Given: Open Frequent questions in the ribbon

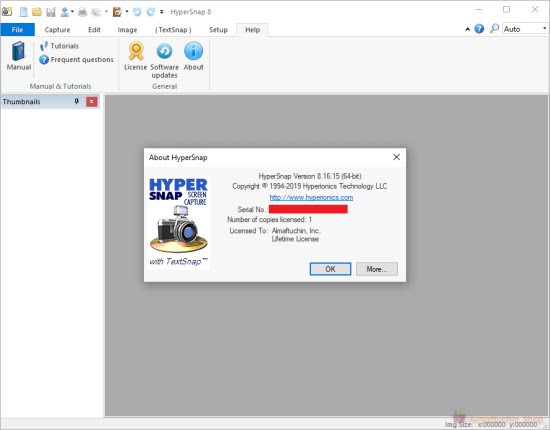Looking at the screenshot, I should (76, 60).
